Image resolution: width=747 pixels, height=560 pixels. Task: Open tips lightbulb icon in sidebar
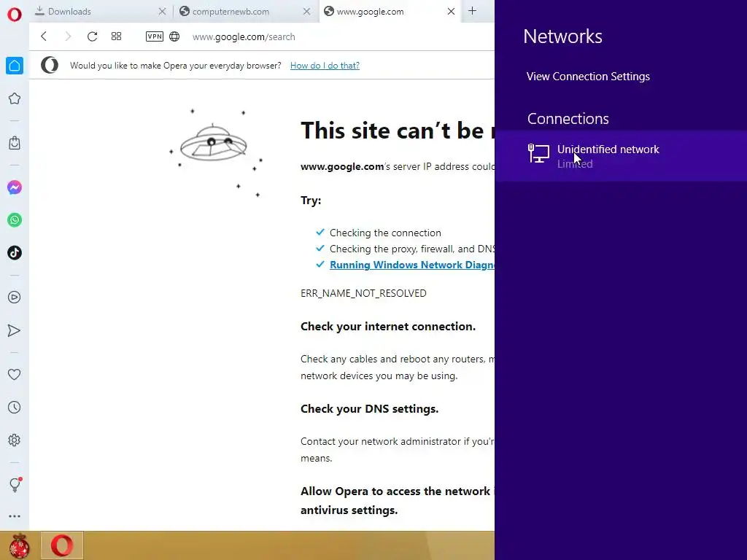(x=15, y=484)
